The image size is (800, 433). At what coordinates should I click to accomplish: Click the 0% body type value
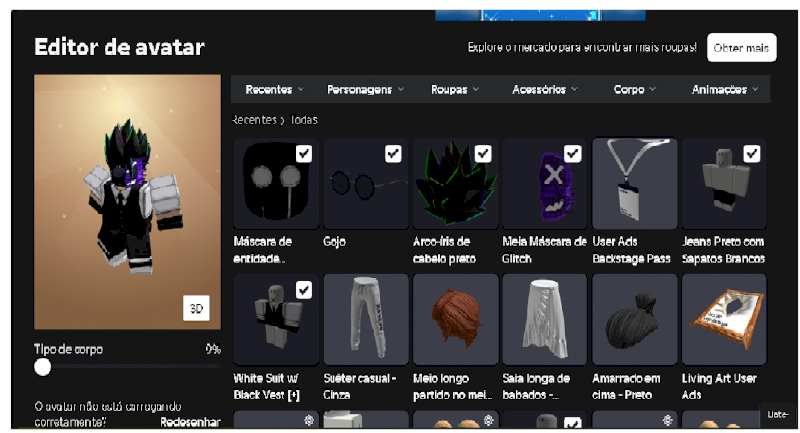click(x=213, y=349)
